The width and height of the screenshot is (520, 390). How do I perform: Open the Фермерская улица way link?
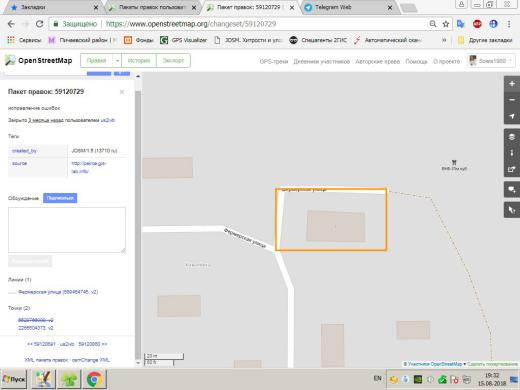(x=58, y=292)
